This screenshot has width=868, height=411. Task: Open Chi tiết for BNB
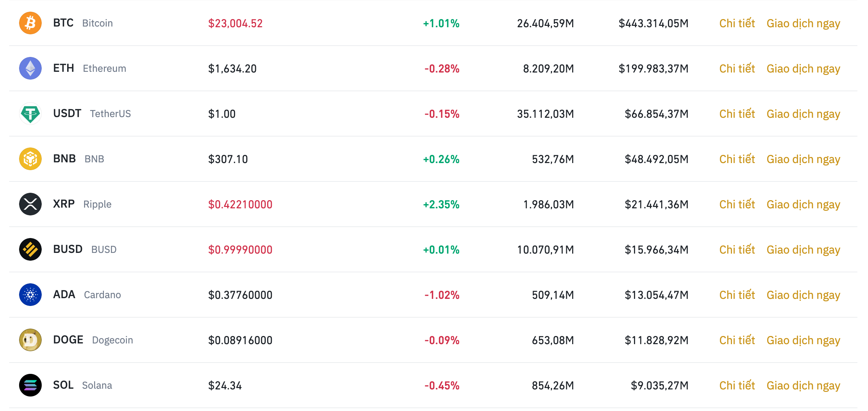[737, 159]
